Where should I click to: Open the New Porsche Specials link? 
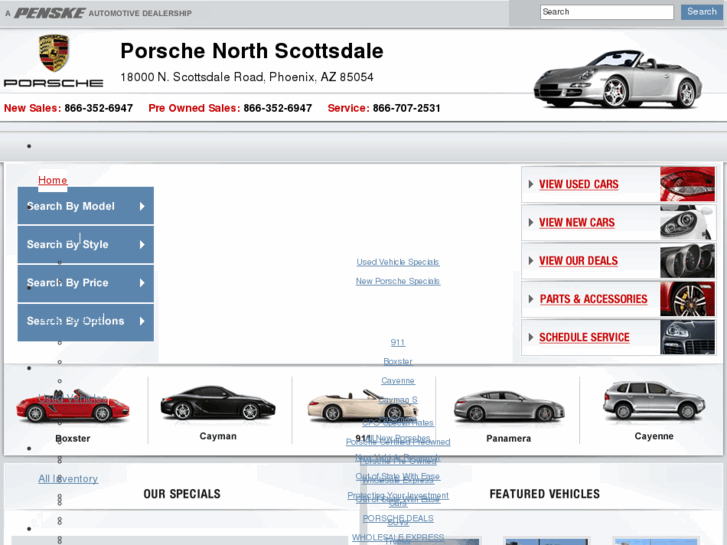(398, 281)
